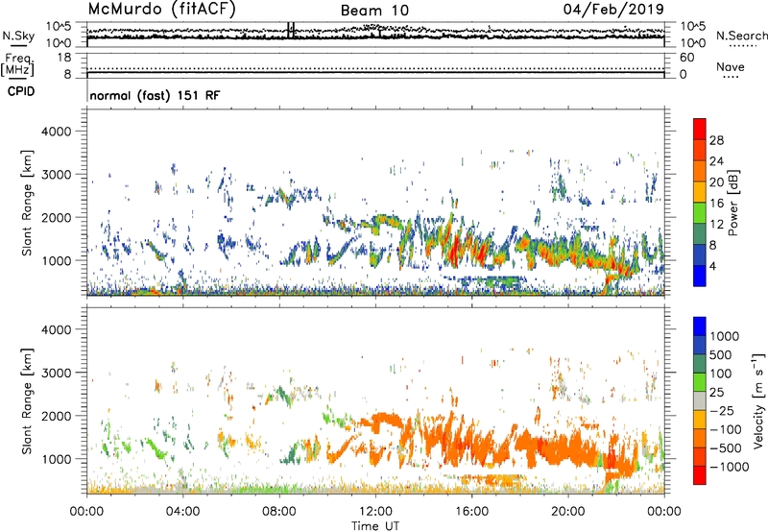Click the "18" frequency tick label
The width and height of the screenshot is (768, 532).
tap(64, 58)
